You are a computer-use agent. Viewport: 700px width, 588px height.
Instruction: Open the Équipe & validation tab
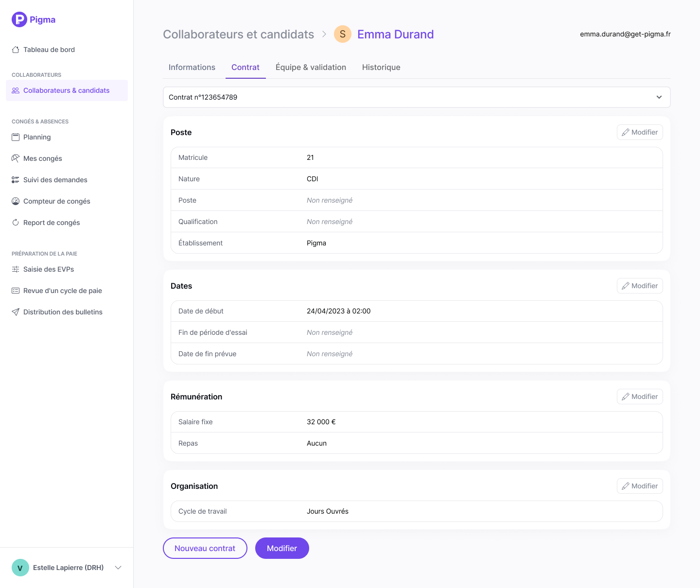pyautogui.click(x=311, y=68)
